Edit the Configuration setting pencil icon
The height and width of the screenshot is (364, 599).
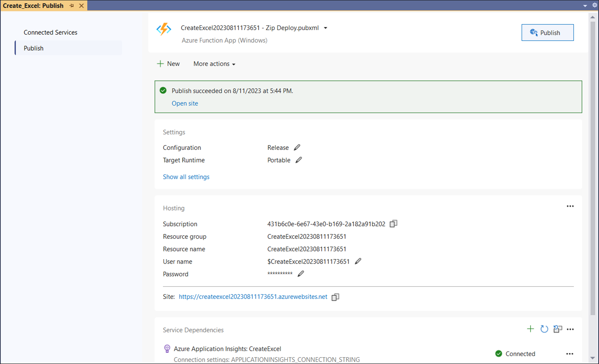pyautogui.click(x=297, y=147)
